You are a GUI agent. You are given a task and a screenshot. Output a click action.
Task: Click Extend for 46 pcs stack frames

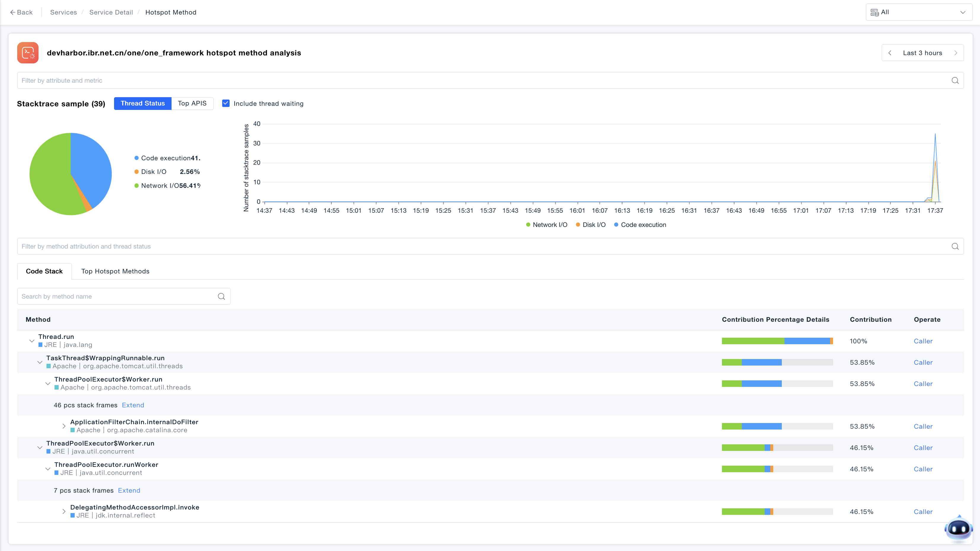tap(133, 405)
